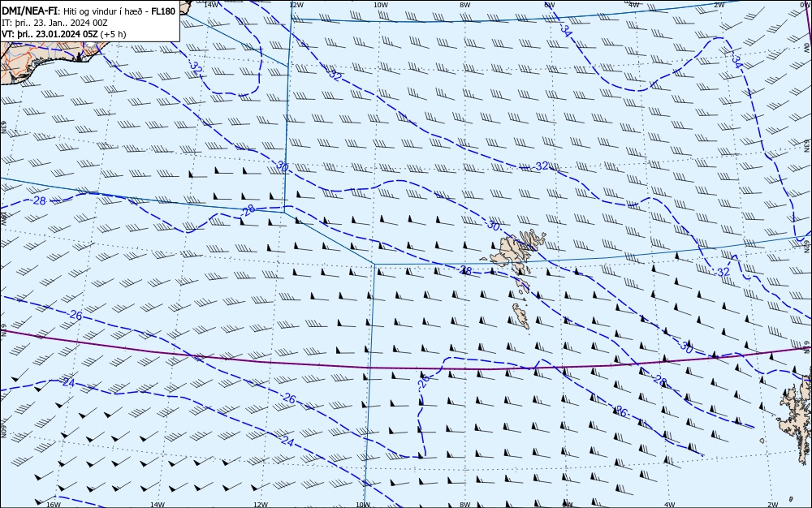Screen dimensions: 812x508
Task: Click the 2W longitude label on the top edge
Action: (x=719, y=5)
